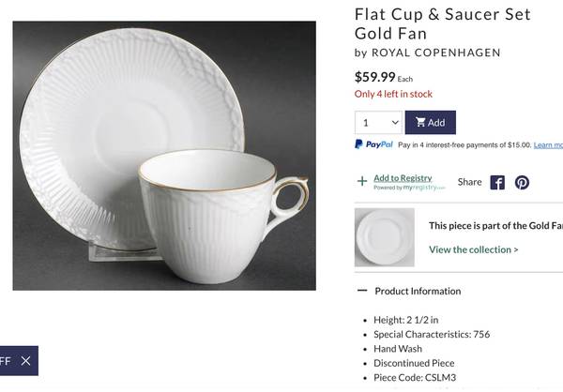Dismiss the discount banner with the X
The height and width of the screenshot is (392, 563).
pyautogui.click(x=25, y=360)
